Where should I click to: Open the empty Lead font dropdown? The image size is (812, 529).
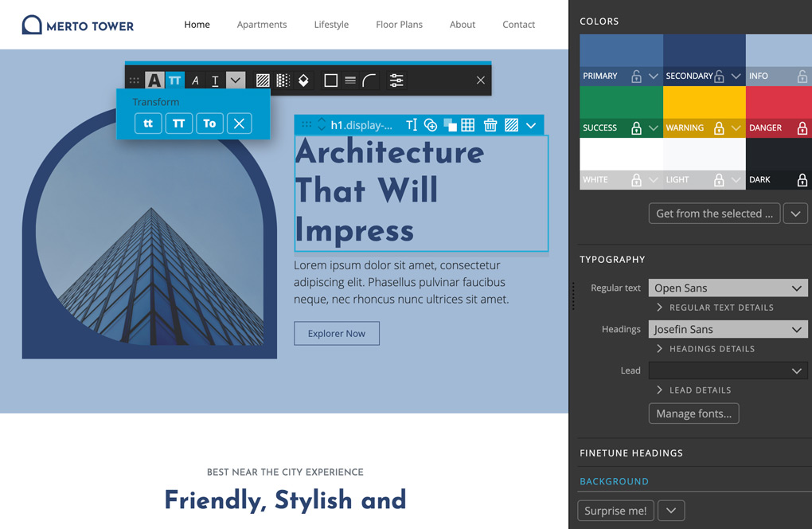coord(728,371)
